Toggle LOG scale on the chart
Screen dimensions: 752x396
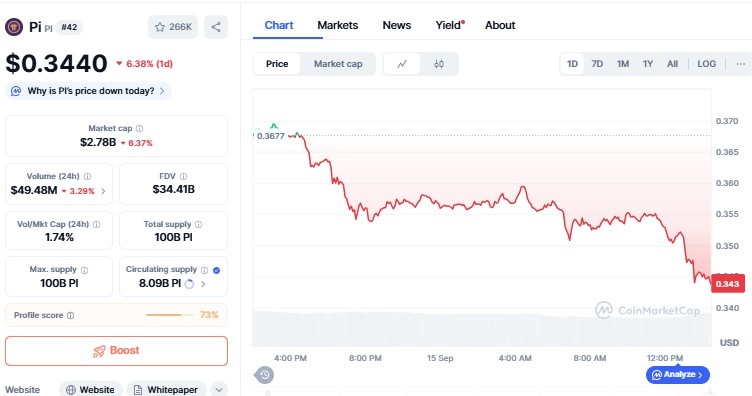pos(706,64)
